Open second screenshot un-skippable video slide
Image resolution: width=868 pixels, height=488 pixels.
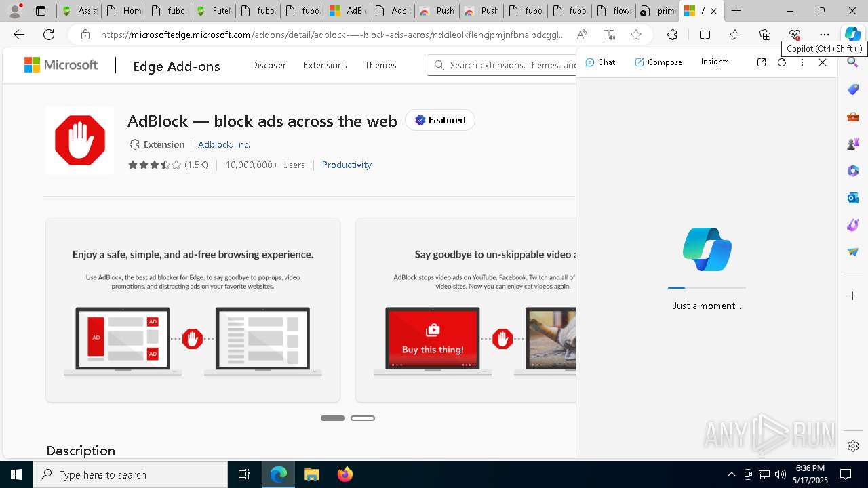[466, 310]
